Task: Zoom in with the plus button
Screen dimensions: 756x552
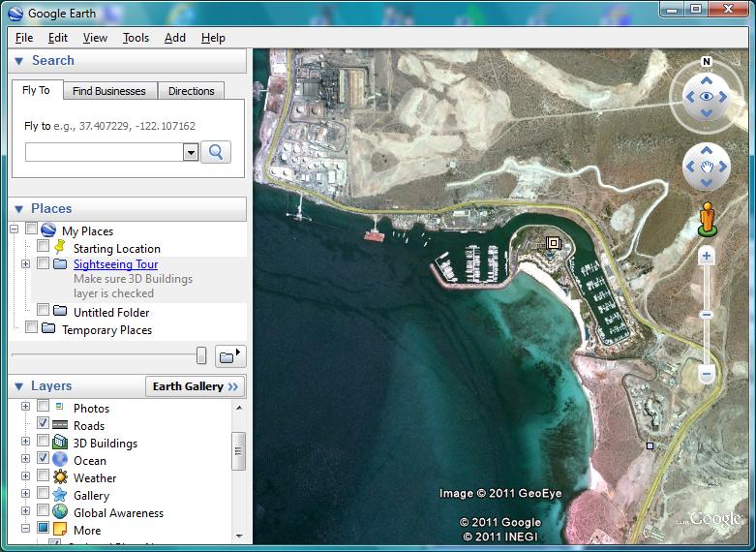Action: tap(707, 256)
